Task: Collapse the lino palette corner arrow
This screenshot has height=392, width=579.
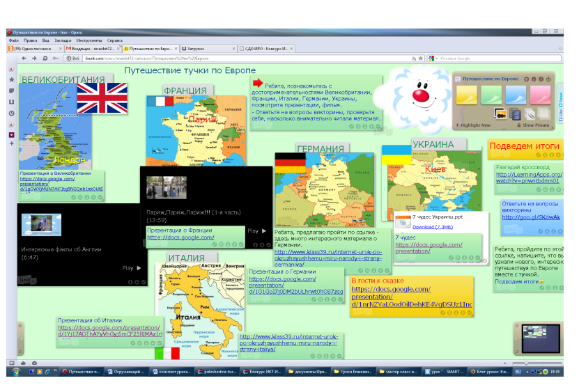Action: pos(553,130)
